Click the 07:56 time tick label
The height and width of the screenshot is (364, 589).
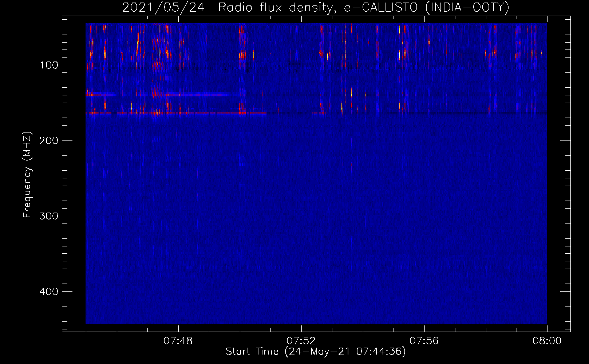pos(424,341)
